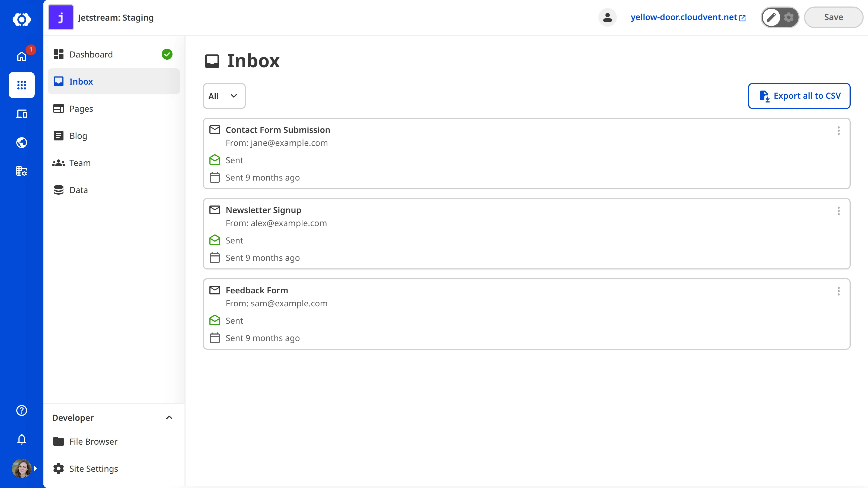Expand the arrow beside the user avatar
This screenshot has width=868, height=488.
tap(35, 468)
